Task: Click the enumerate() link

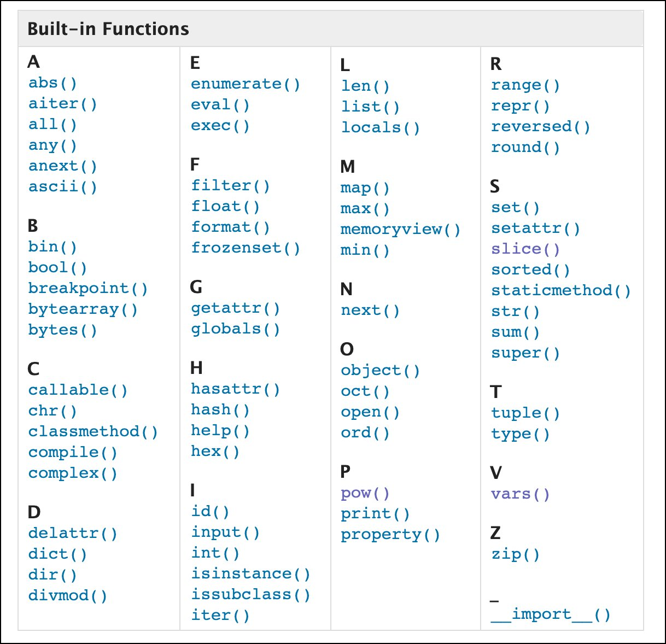Action: (x=246, y=84)
